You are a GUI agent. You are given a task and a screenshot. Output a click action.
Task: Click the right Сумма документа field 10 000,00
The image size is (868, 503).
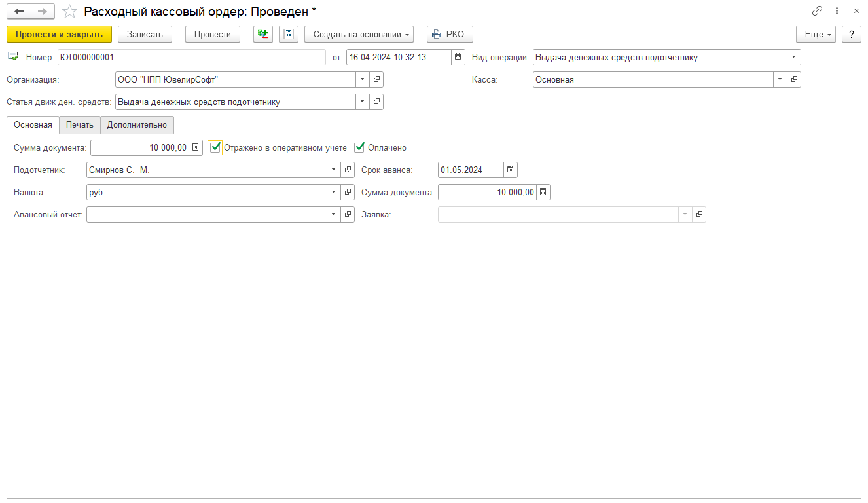[x=487, y=192]
